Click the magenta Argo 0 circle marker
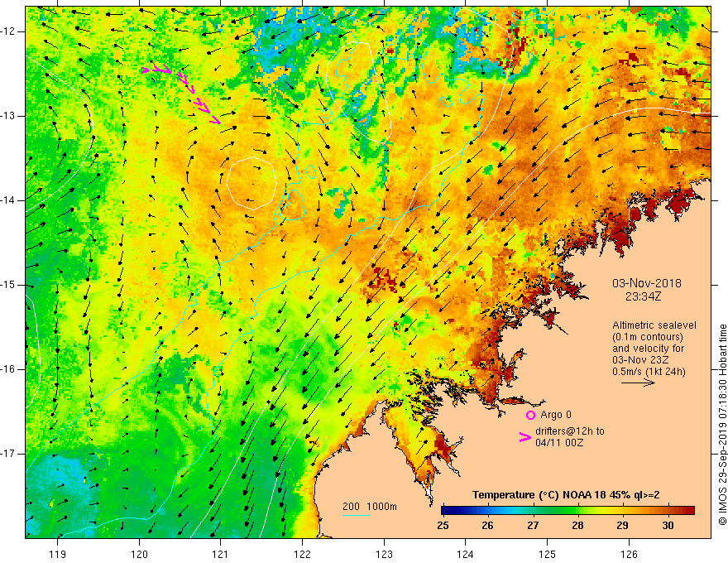Screen dimensions: 728x563 pos(530,415)
